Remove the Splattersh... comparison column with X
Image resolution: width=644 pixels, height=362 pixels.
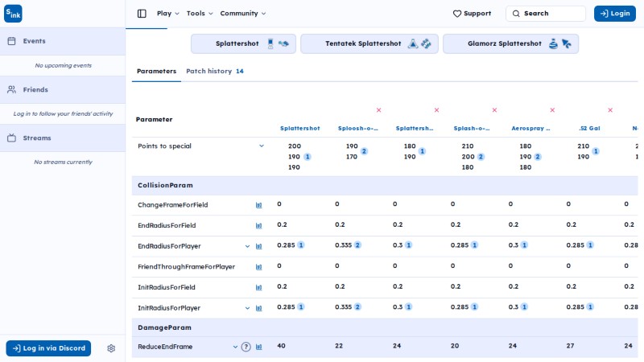(x=436, y=110)
